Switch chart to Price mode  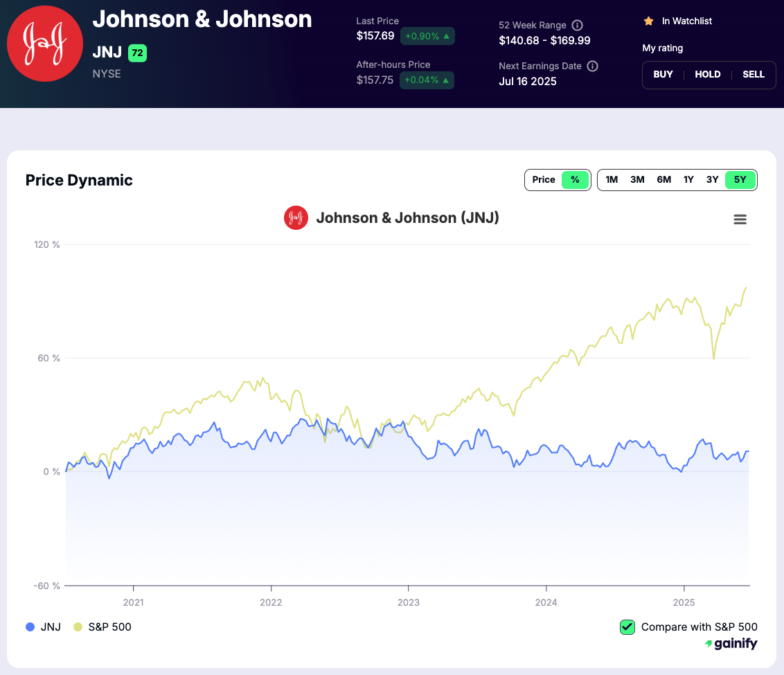[544, 180]
